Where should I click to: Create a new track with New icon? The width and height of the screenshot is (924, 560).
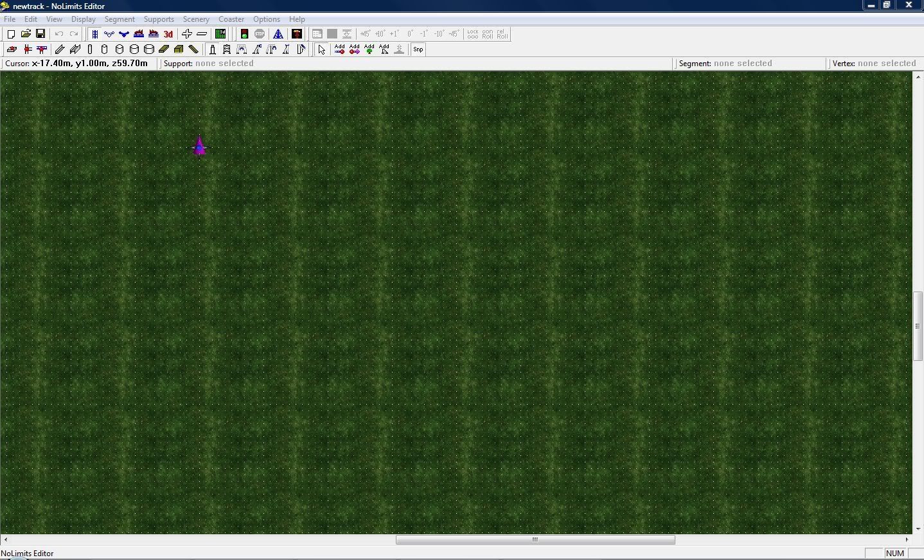(x=11, y=34)
